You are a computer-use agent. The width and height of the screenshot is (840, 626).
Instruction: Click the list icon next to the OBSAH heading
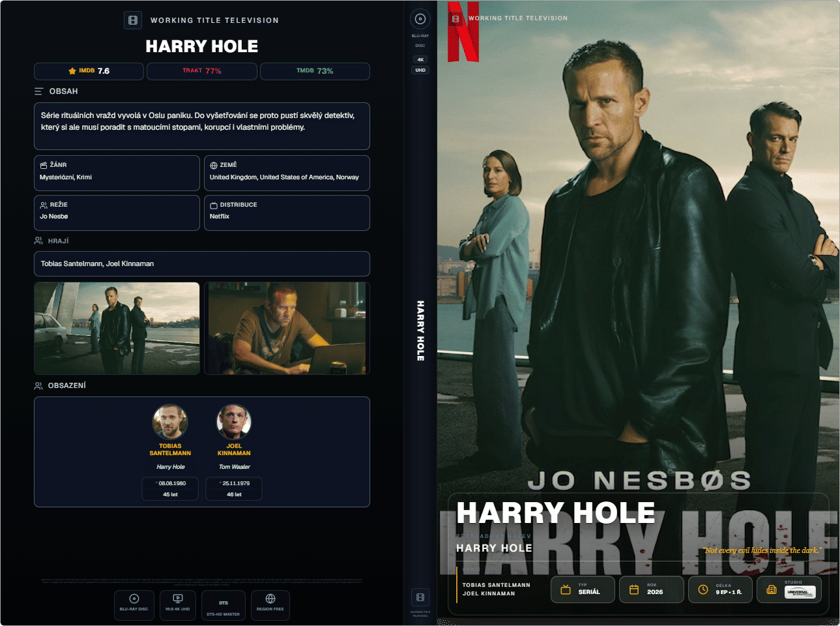[39, 91]
